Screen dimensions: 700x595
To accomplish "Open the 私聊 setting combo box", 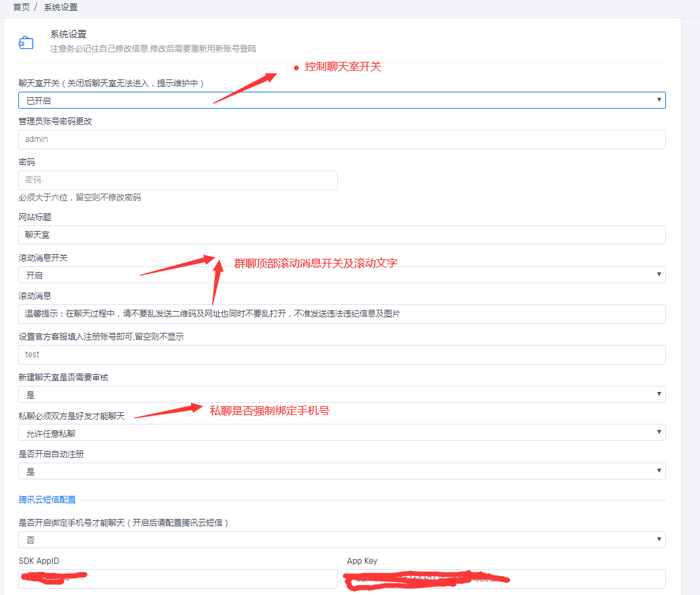I will point(340,432).
